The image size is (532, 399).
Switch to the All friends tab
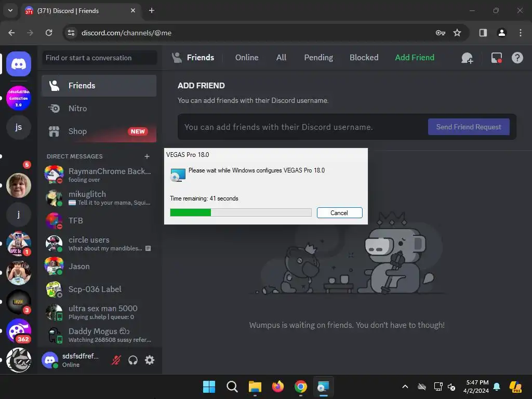coord(281,58)
